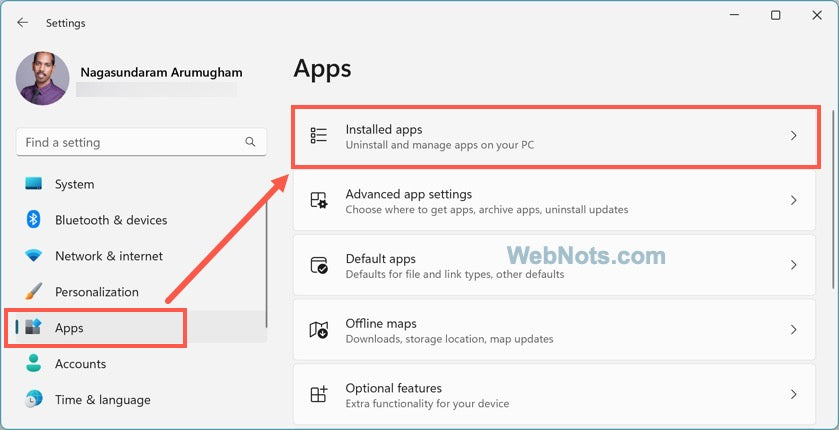Click the Find a setting search box
The image size is (839, 430).
[130, 143]
